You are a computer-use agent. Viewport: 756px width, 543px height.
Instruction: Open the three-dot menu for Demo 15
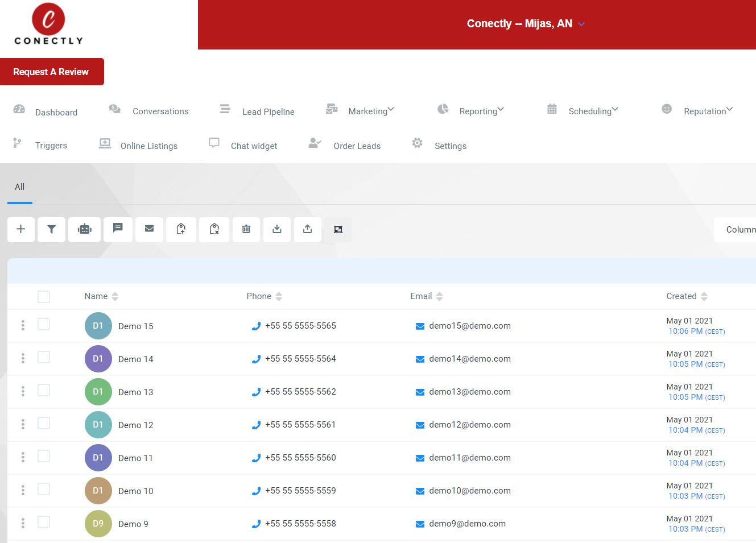(23, 325)
